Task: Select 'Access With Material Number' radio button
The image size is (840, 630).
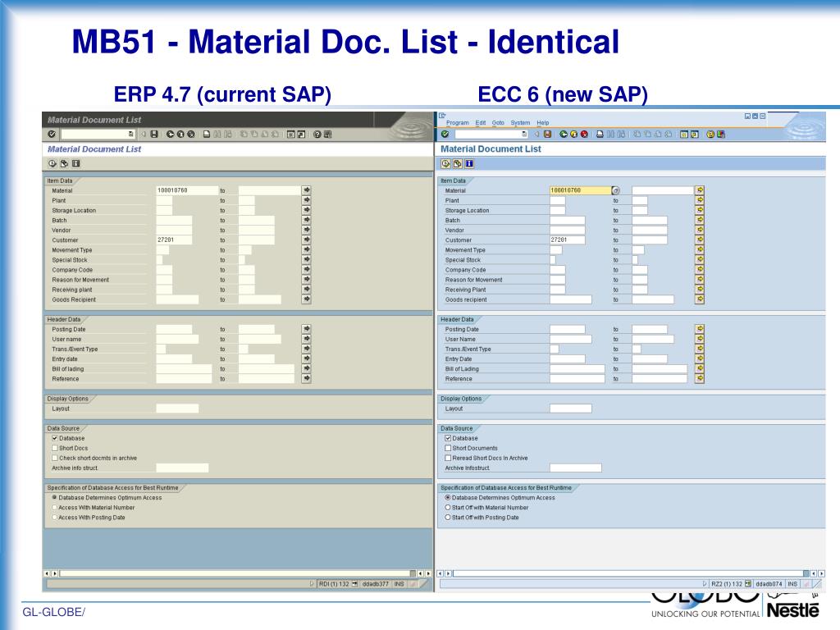Action: click(x=55, y=507)
